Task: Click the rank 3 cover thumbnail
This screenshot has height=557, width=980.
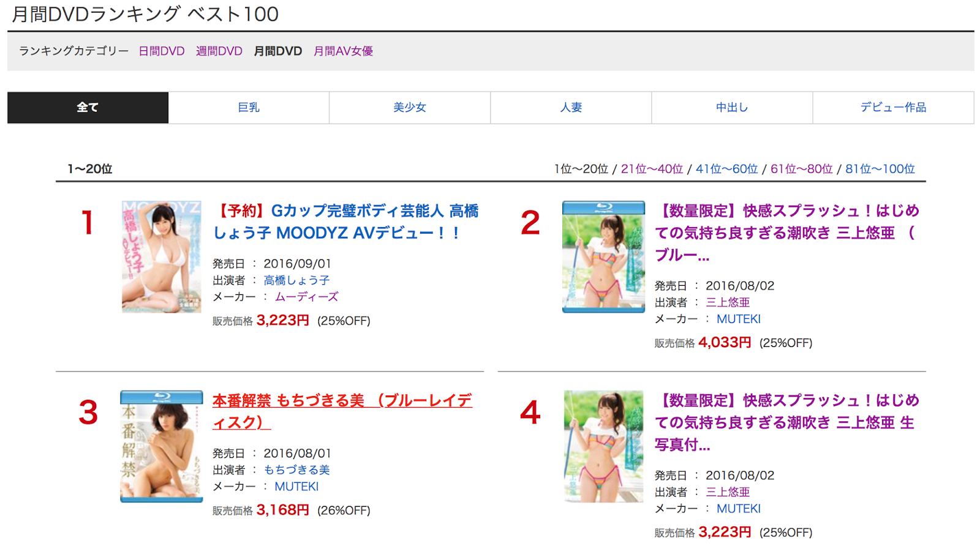Action: click(162, 446)
